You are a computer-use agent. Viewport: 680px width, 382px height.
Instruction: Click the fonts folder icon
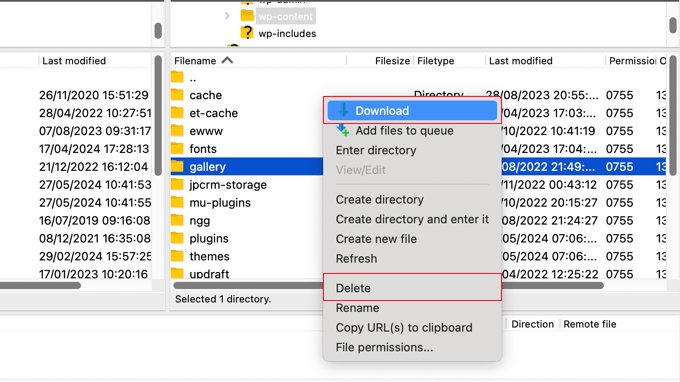coord(177,148)
